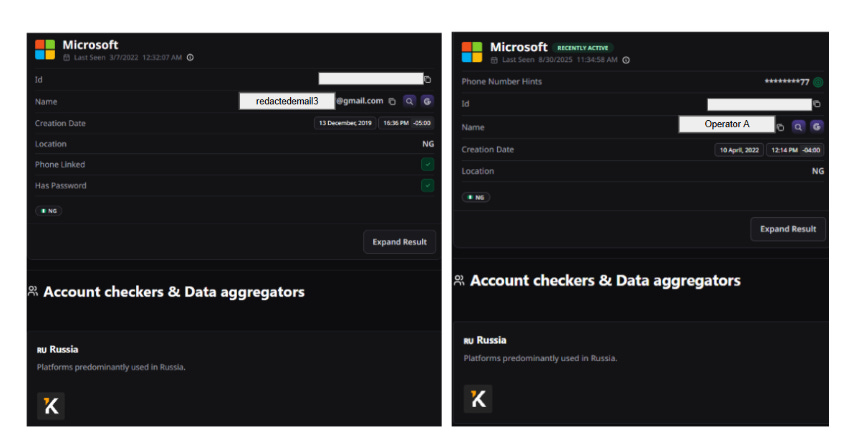Open Google lookup icon in Operator A row
The image size is (861, 442).
pyautogui.click(x=817, y=127)
